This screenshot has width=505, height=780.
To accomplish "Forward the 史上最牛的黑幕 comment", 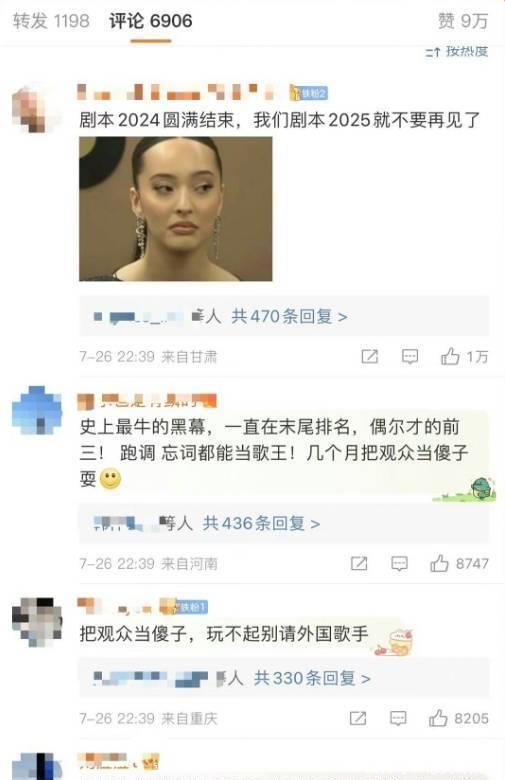I will [x=359, y=564].
